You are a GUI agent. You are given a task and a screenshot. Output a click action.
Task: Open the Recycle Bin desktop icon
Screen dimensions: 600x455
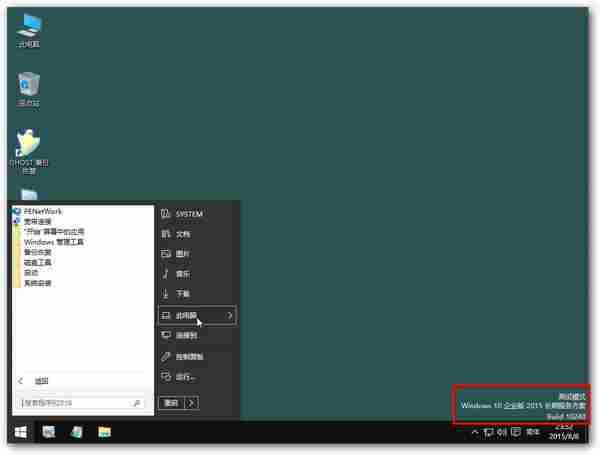[29, 87]
